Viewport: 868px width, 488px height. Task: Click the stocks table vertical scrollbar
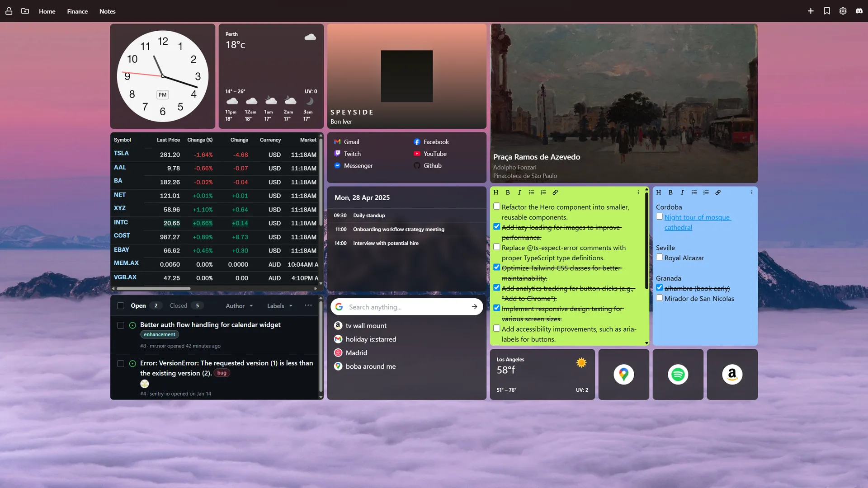coord(321,181)
